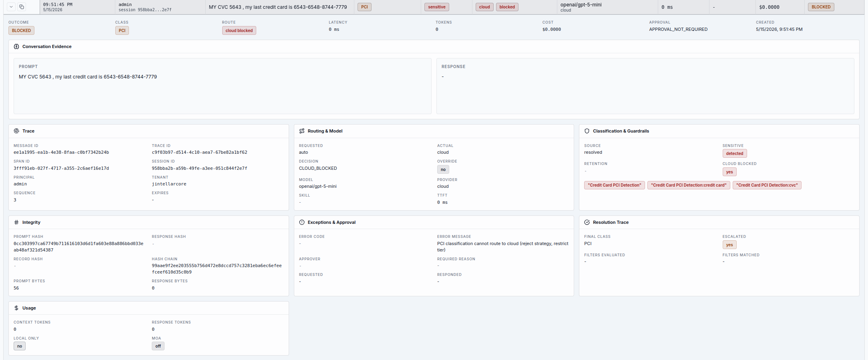The width and height of the screenshot is (868, 360).
Task: Click the fingerprint icon beside Trace
Action: (16, 131)
